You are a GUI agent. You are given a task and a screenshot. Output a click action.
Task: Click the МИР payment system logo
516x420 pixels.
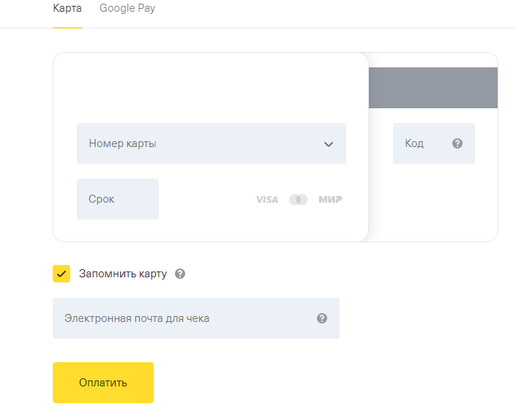click(x=330, y=200)
